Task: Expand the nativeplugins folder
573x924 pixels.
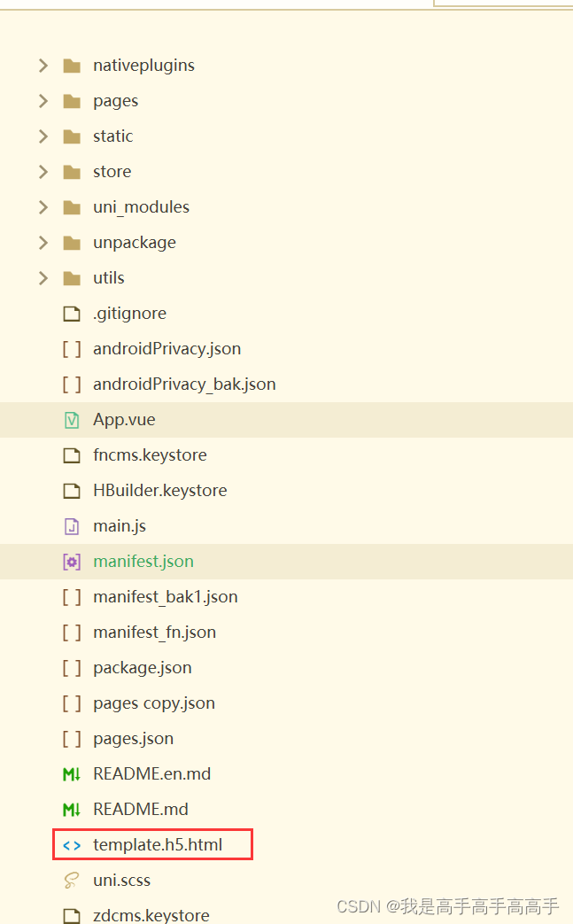Action: click(x=43, y=65)
